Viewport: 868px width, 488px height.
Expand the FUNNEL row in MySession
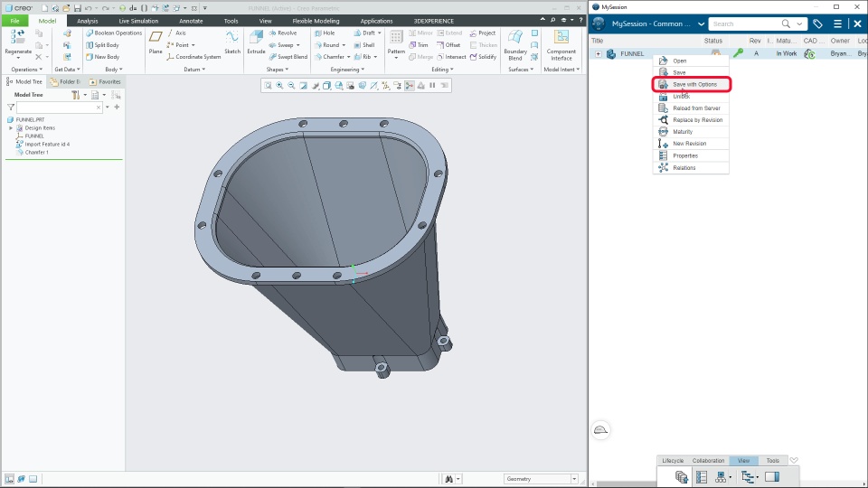click(599, 53)
